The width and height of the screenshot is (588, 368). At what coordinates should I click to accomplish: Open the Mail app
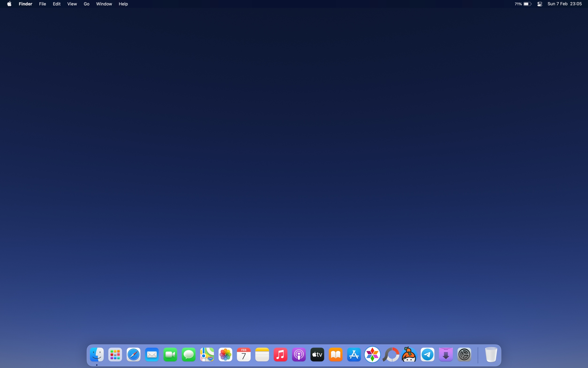click(x=152, y=355)
